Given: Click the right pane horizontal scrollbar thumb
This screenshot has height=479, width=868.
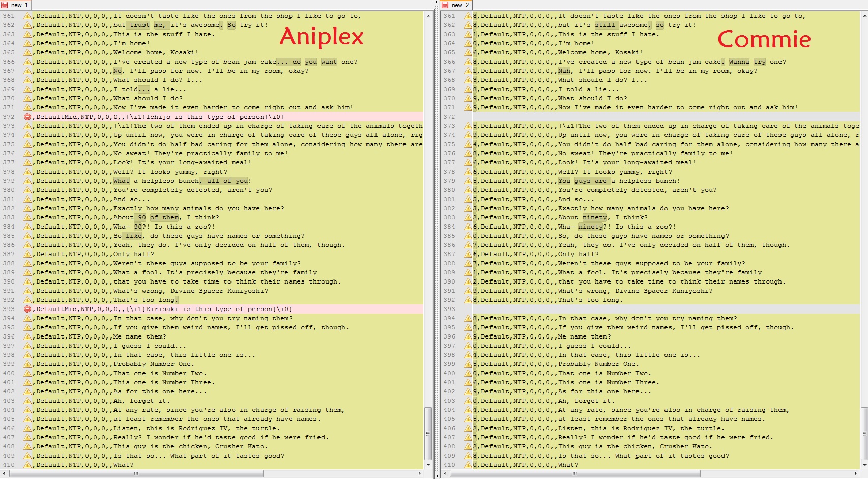Looking at the screenshot, I should (575, 473).
